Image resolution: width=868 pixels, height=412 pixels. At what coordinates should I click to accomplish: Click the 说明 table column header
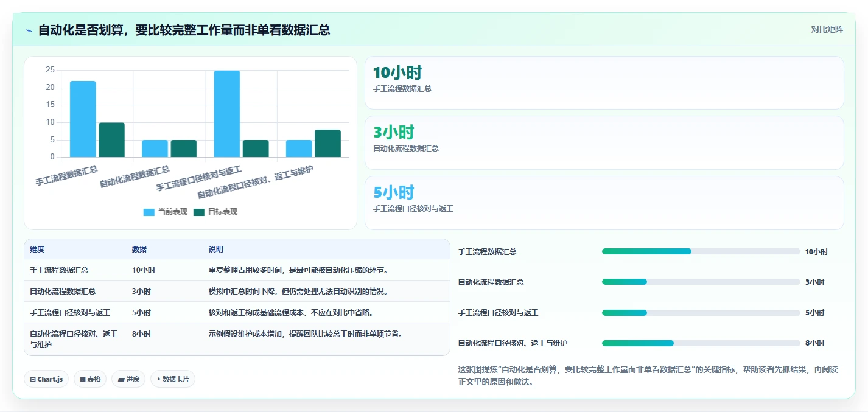(x=216, y=250)
